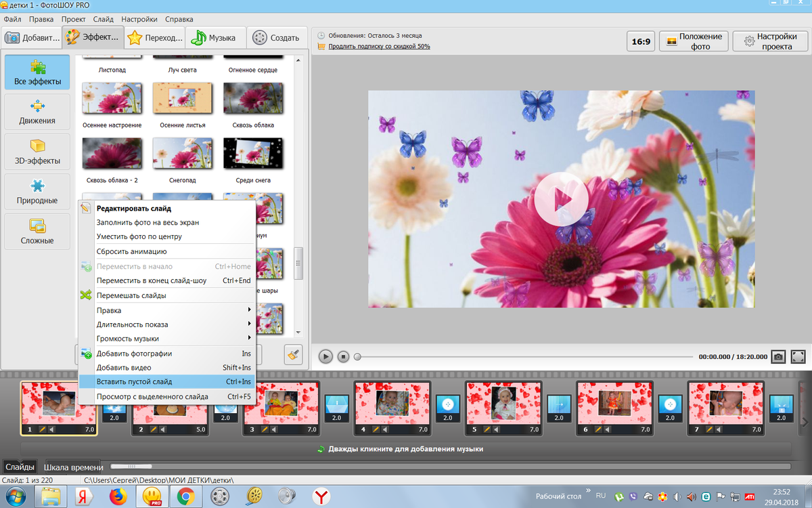Switch to the Создать tab
Image resolution: width=812 pixels, height=508 pixels.
(x=276, y=38)
